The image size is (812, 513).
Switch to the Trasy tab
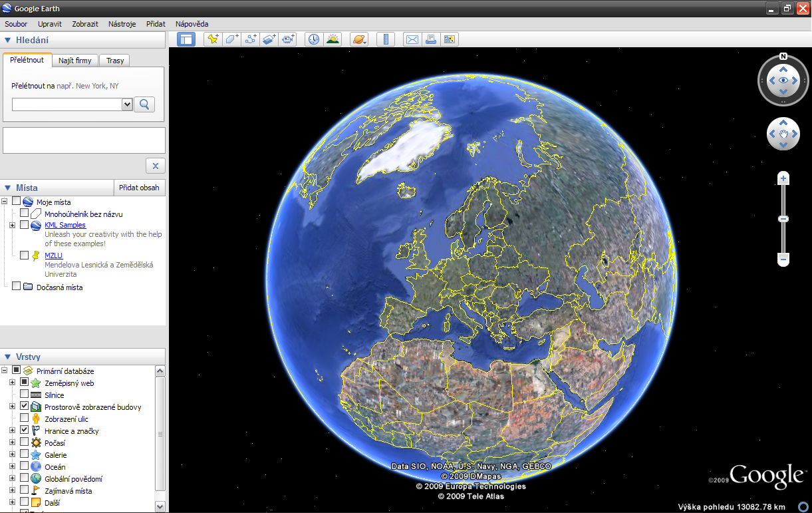pos(115,61)
